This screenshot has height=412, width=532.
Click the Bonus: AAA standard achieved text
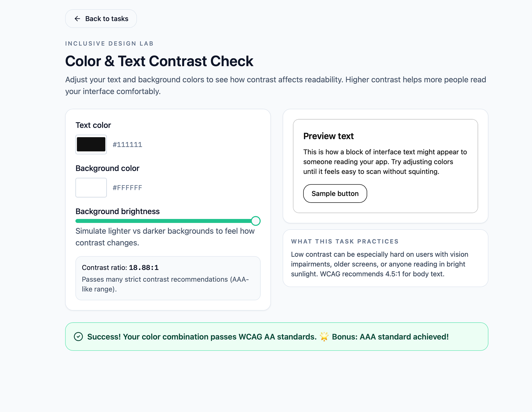click(x=390, y=337)
